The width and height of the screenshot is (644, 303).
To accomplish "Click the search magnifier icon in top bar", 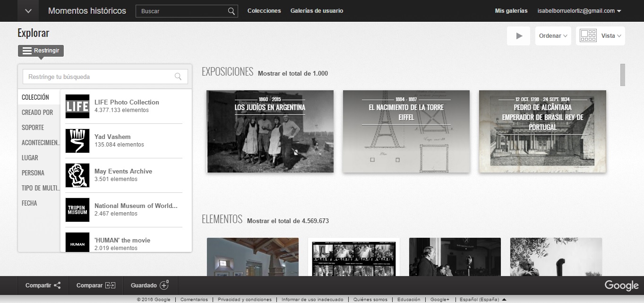I will [x=231, y=11].
